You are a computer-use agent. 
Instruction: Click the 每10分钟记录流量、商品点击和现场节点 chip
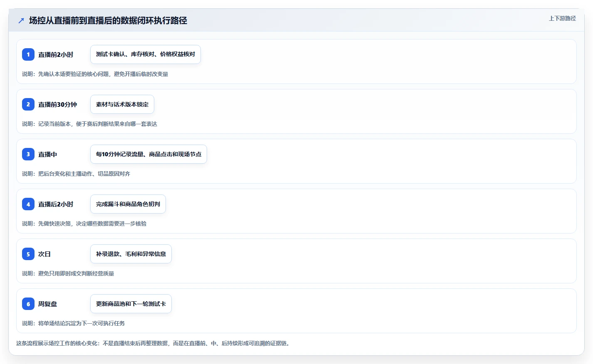pyautogui.click(x=148, y=154)
